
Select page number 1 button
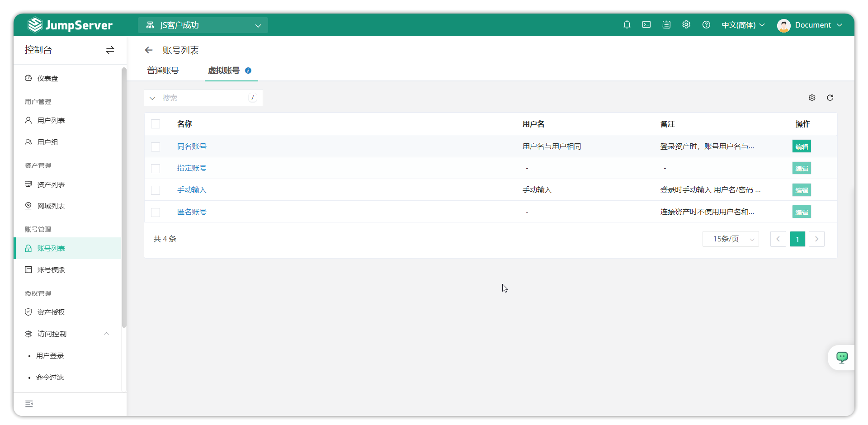(797, 239)
